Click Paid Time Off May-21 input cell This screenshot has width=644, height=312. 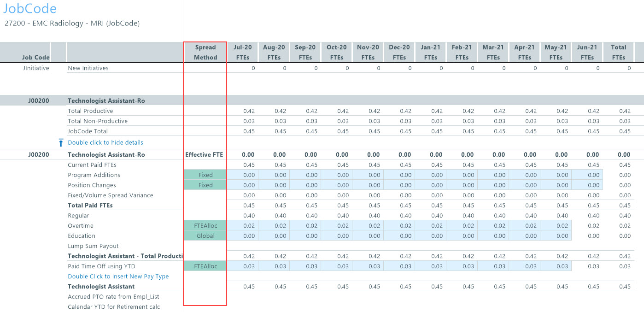(x=556, y=266)
